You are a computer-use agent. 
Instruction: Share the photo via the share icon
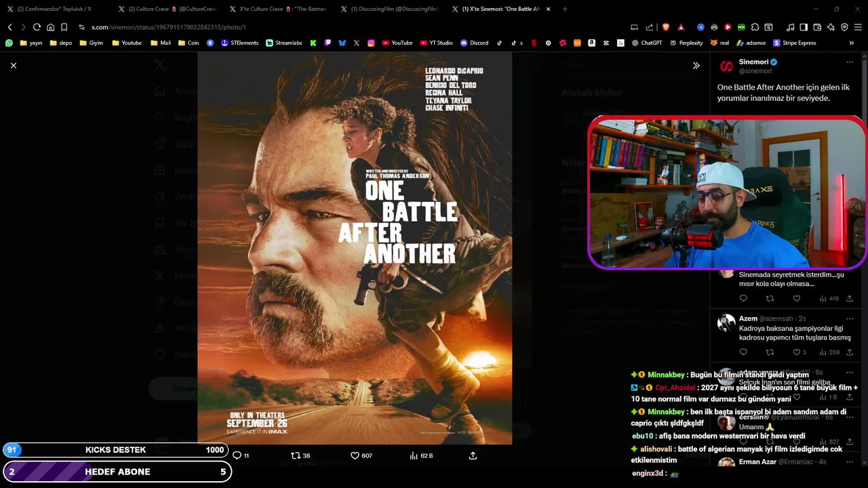tap(473, 455)
